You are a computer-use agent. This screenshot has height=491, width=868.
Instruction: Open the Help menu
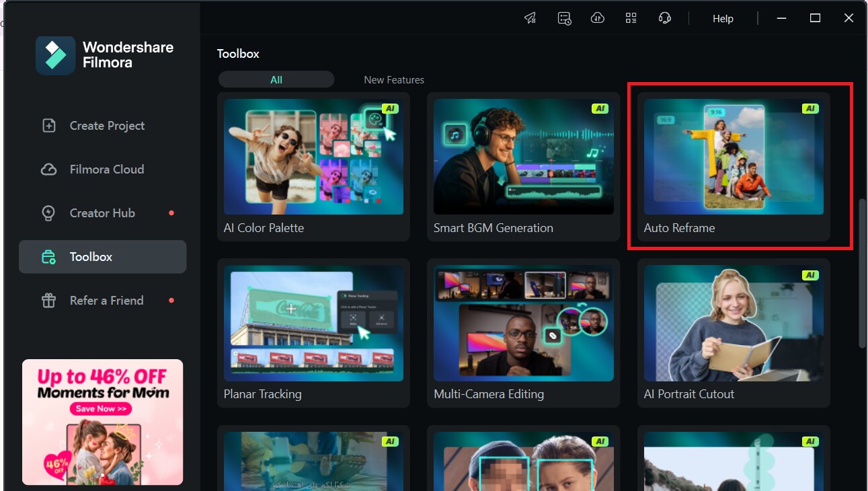click(x=723, y=19)
